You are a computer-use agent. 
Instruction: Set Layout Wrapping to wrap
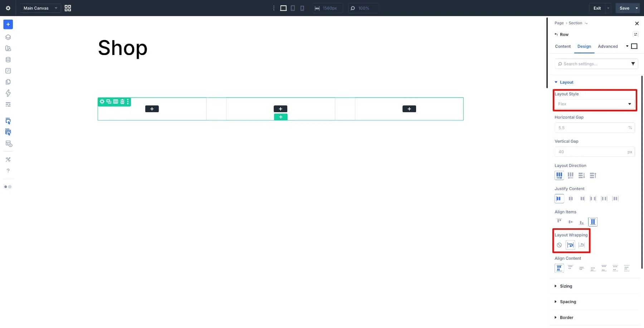pyautogui.click(x=571, y=245)
